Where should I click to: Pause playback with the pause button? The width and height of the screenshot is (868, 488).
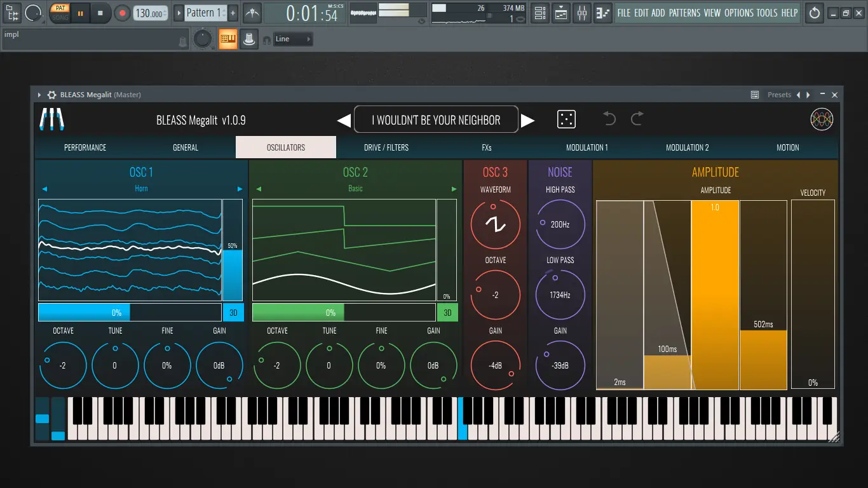80,13
